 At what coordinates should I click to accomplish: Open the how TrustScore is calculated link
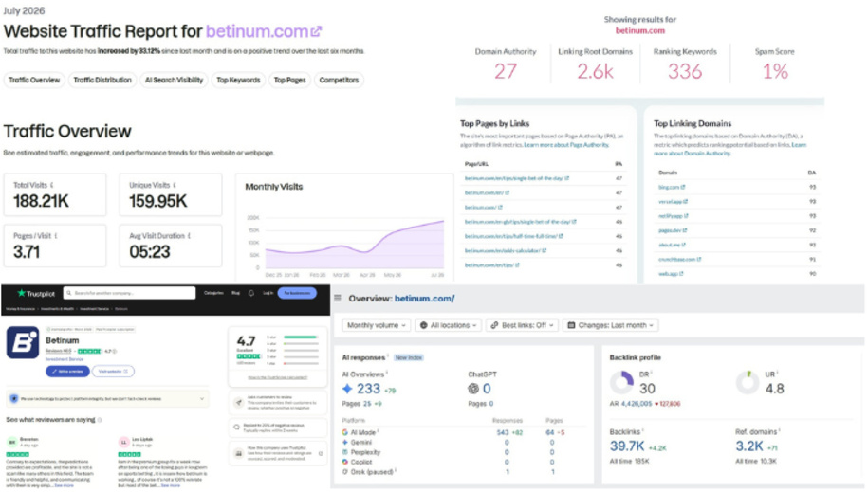277,377
